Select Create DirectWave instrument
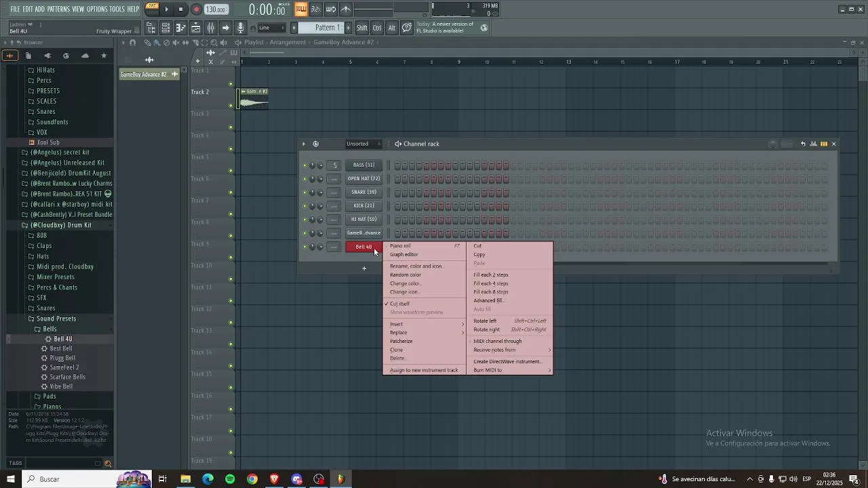This screenshot has width=868, height=488. (x=511, y=361)
